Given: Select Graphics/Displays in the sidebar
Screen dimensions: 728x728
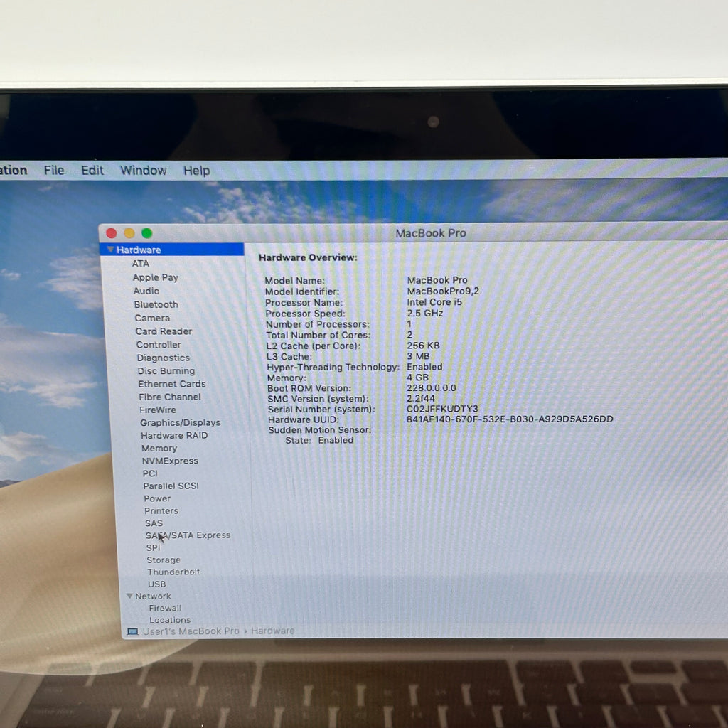Looking at the screenshot, I should (180, 423).
